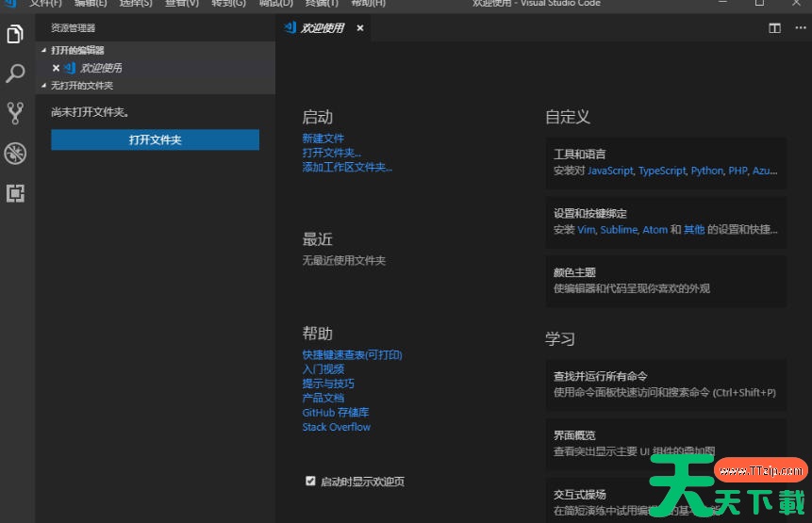Click the Atom keybindings link
The height and width of the screenshot is (523, 812).
coord(655,230)
